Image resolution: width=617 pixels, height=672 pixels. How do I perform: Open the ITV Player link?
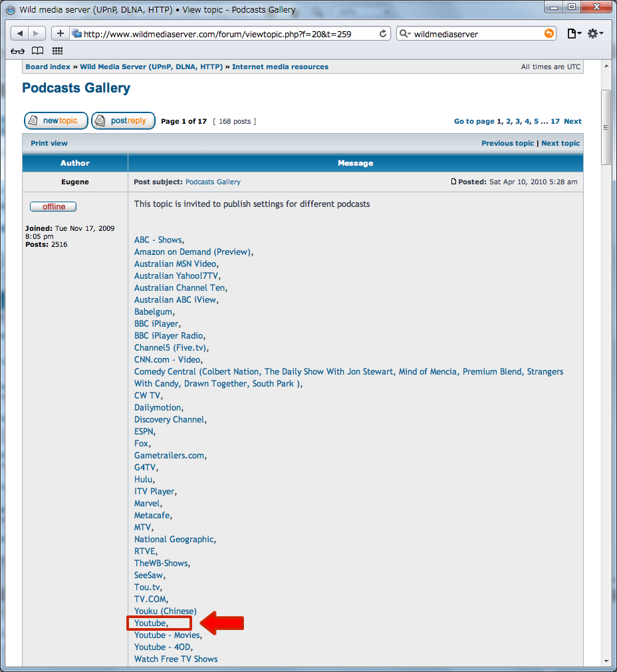point(154,492)
